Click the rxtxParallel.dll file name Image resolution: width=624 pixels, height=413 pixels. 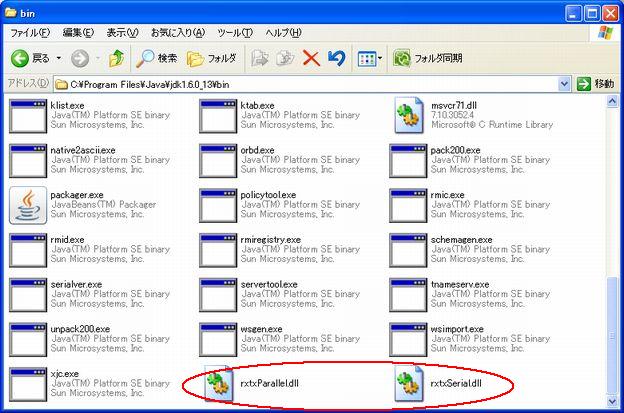(x=269, y=384)
